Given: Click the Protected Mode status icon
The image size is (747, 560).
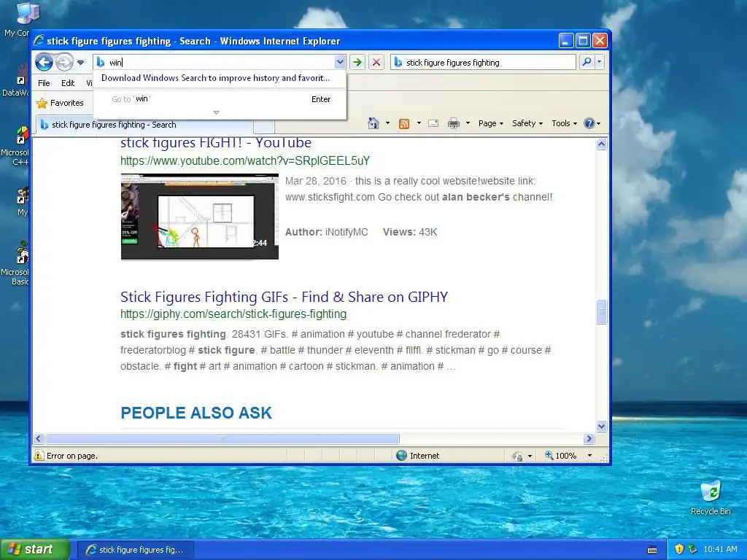Looking at the screenshot, I should point(517,456).
